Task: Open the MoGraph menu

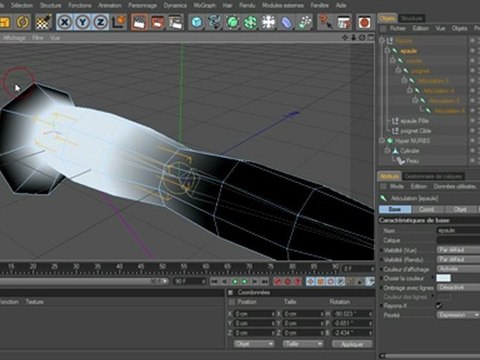Action: coord(204,5)
